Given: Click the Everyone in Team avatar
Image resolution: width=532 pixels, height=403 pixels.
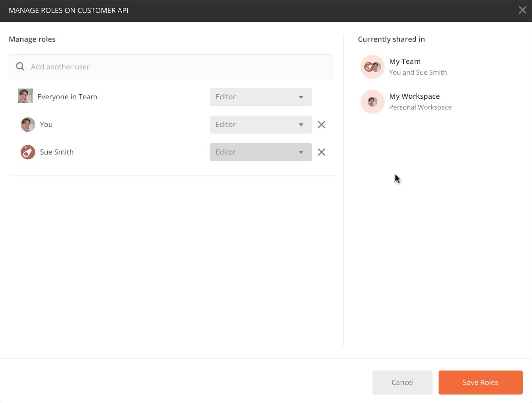Looking at the screenshot, I should (x=25, y=96).
